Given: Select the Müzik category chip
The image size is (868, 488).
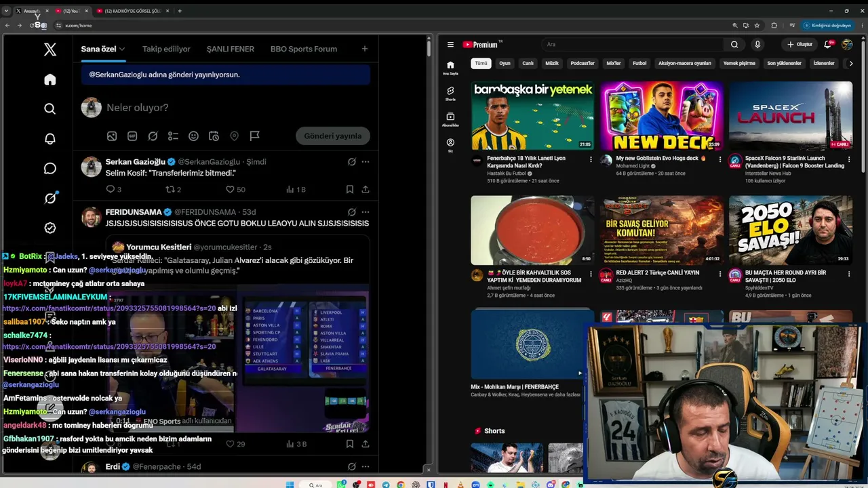Looking at the screenshot, I should point(552,63).
